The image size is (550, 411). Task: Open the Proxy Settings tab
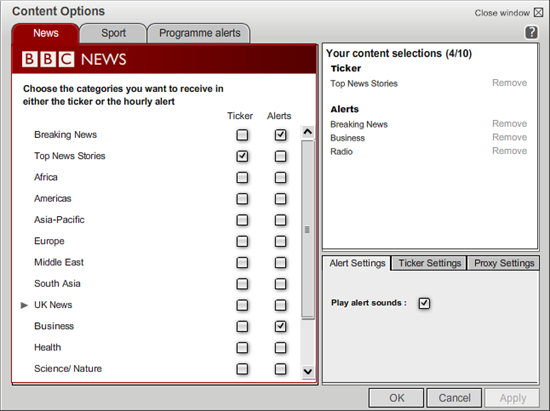tap(504, 263)
